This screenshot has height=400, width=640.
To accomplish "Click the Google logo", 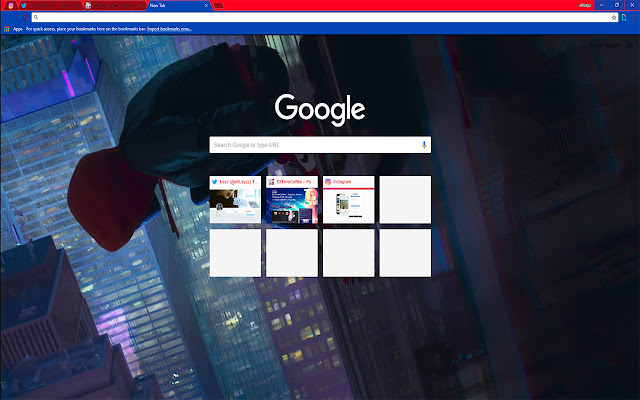I will pyautogui.click(x=320, y=110).
